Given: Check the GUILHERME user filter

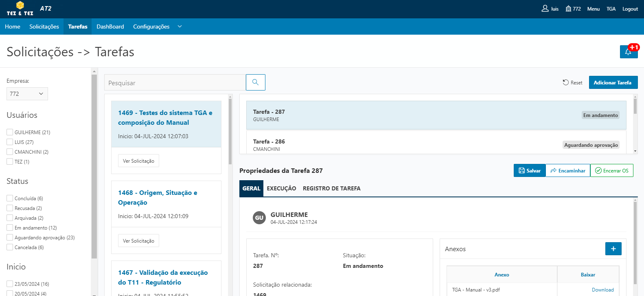Looking at the screenshot, I should pyautogui.click(x=10, y=132).
